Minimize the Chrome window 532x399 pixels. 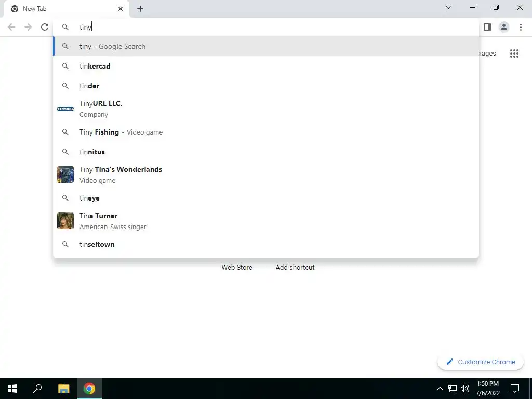point(472,7)
